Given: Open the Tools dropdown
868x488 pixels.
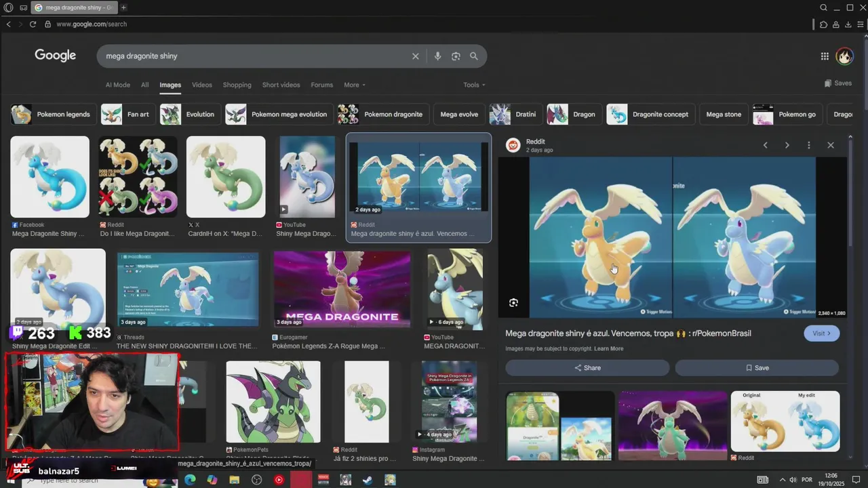Looking at the screenshot, I should [x=474, y=85].
